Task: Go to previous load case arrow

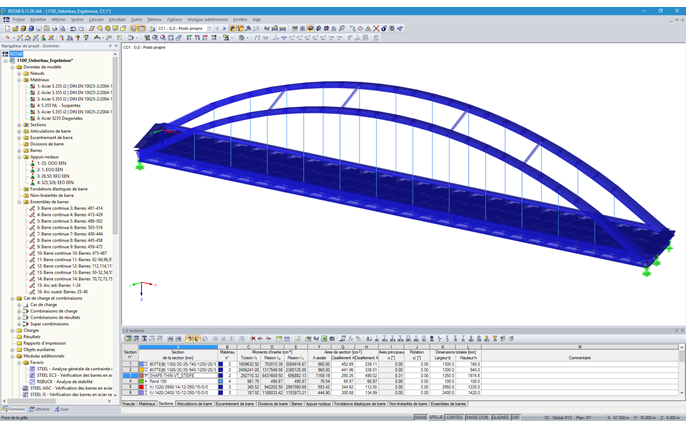Action: (x=217, y=28)
